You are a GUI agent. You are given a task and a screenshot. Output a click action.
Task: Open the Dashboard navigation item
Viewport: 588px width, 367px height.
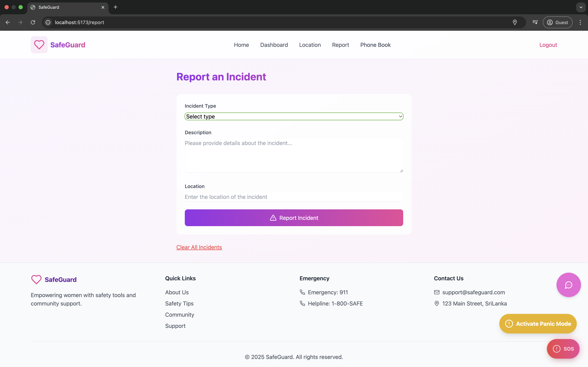coord(274,45)
